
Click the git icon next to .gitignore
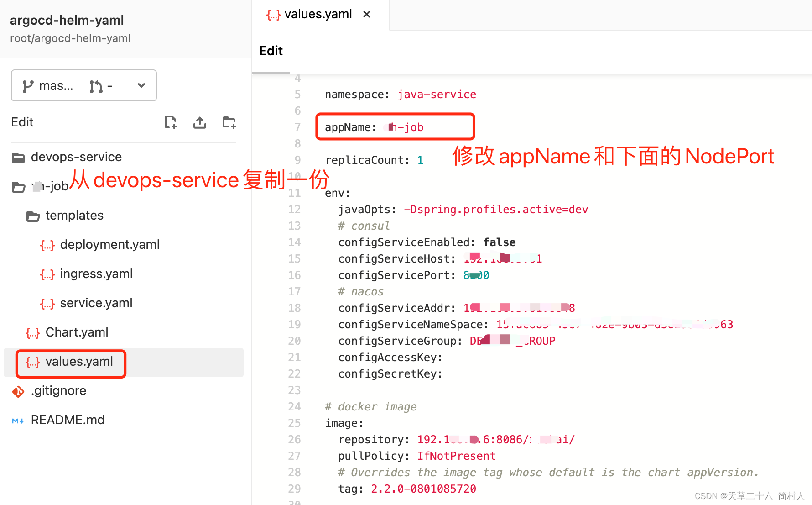pyautogui.click(x=18, y=391)
